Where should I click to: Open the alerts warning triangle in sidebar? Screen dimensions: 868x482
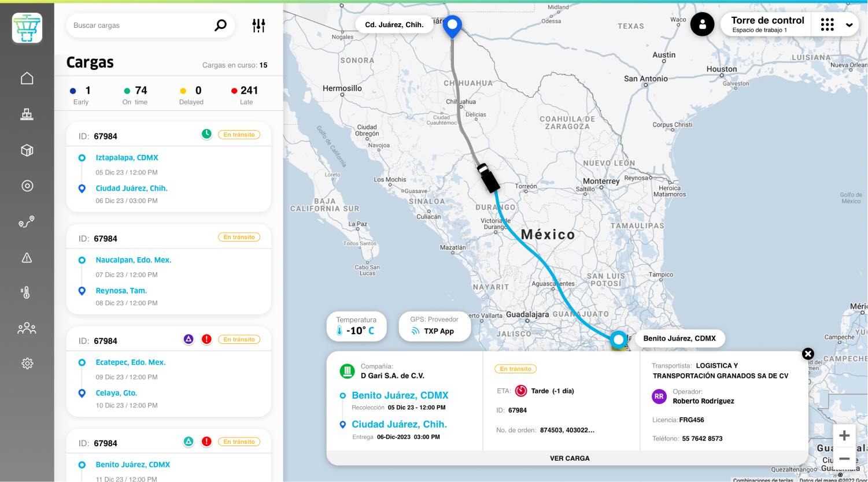[x=27, y=258]
